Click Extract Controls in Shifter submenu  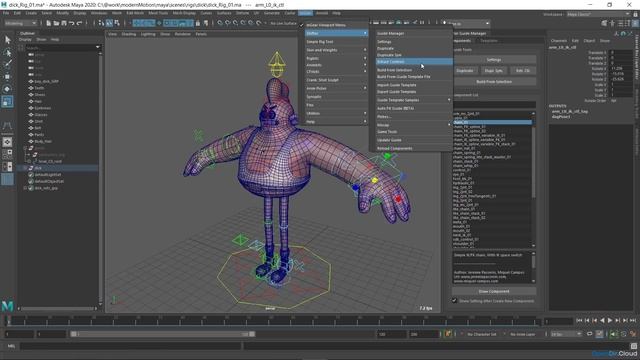(413, 62)
